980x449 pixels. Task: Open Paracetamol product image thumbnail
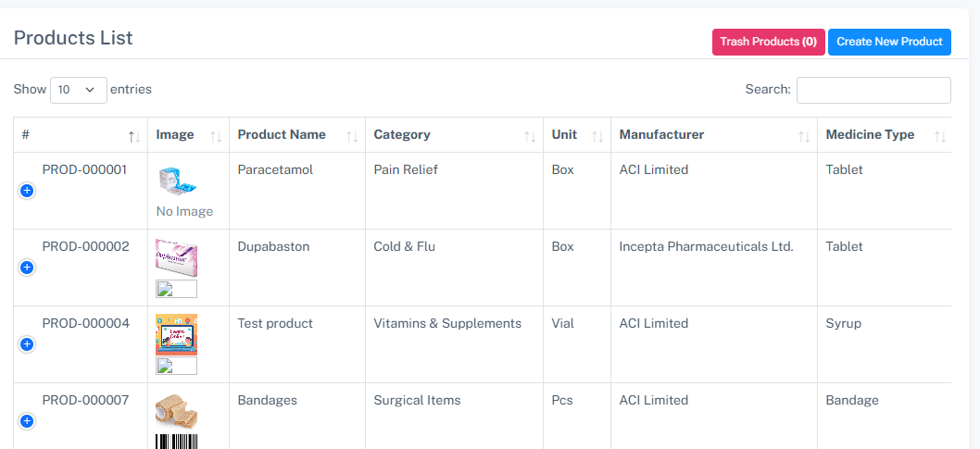click(x=174, y=181)
